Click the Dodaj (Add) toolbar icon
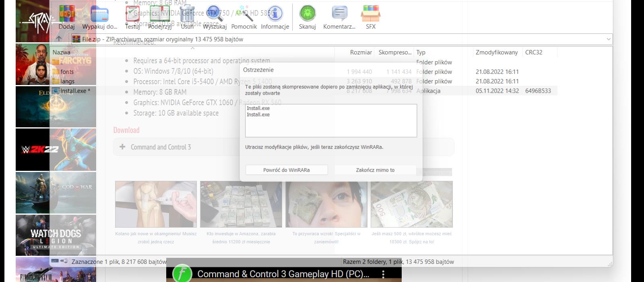644x282 pixels. [x=66, y=16]
